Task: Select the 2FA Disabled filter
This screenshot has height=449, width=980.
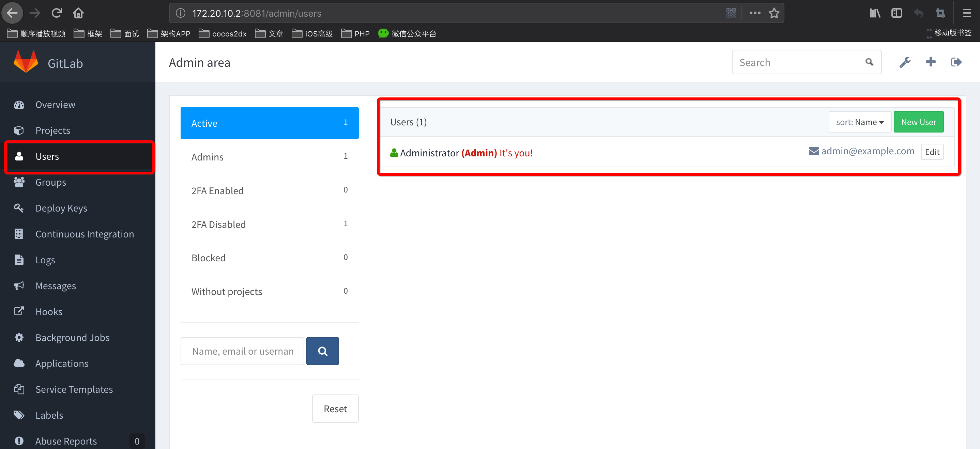Action: pos(269,224)
